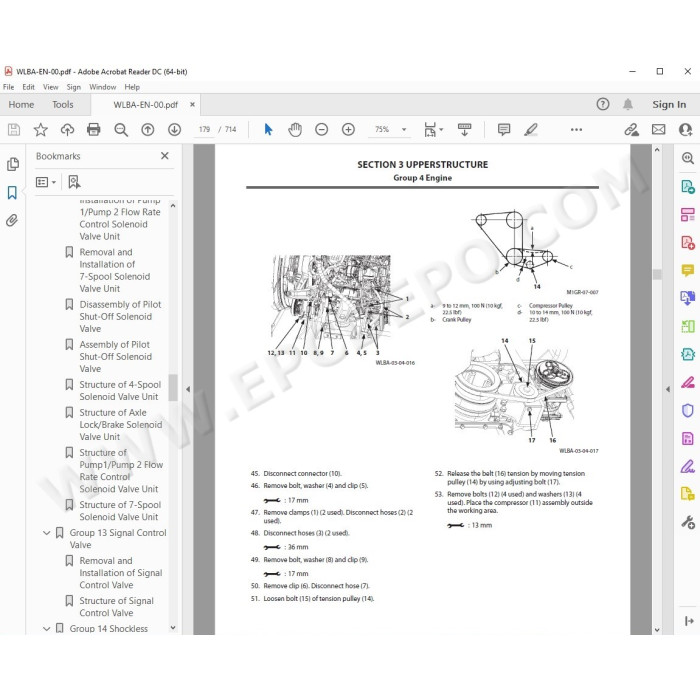Open bookmarks options dropdown menu
Viewport: 700px width, 700px height.
coord(46,182)
